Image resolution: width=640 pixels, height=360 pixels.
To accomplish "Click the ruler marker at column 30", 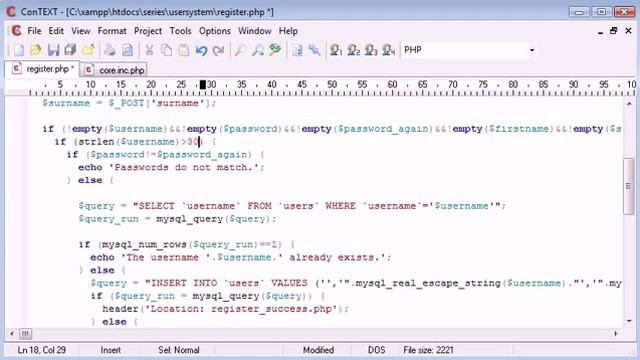I will (203, 85).
